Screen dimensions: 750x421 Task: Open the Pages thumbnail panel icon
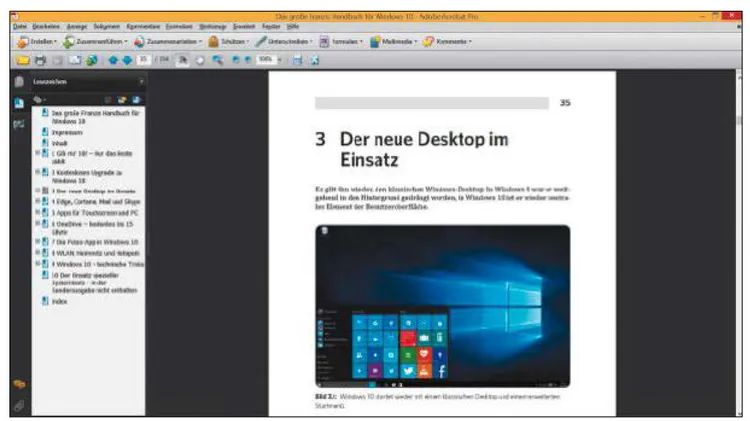tap(19, 82)
